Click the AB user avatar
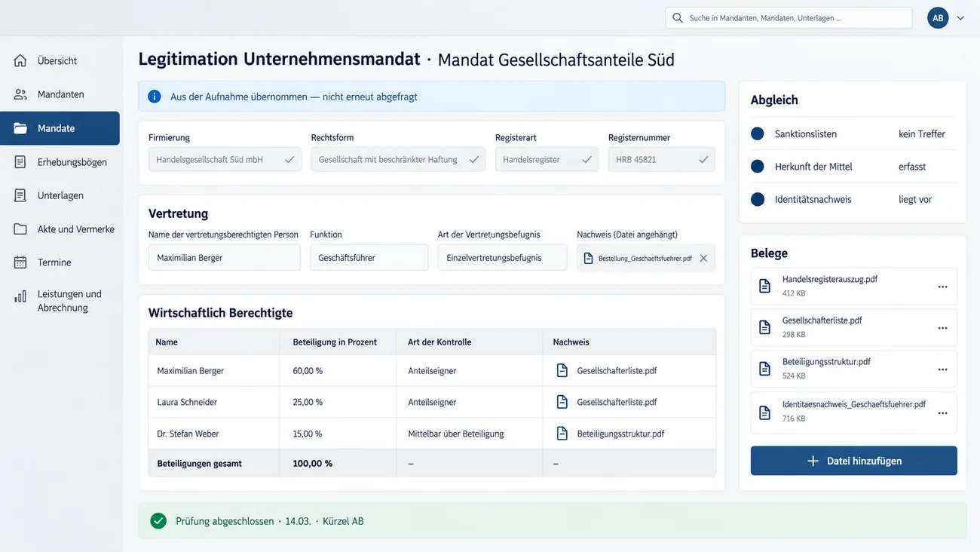The width and height of the screenshot is (980, 552). 938,18
